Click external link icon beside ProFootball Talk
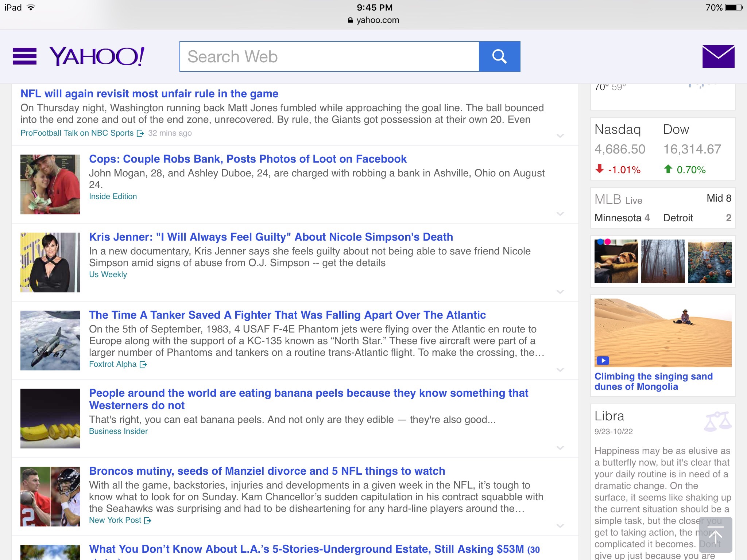 140,133
